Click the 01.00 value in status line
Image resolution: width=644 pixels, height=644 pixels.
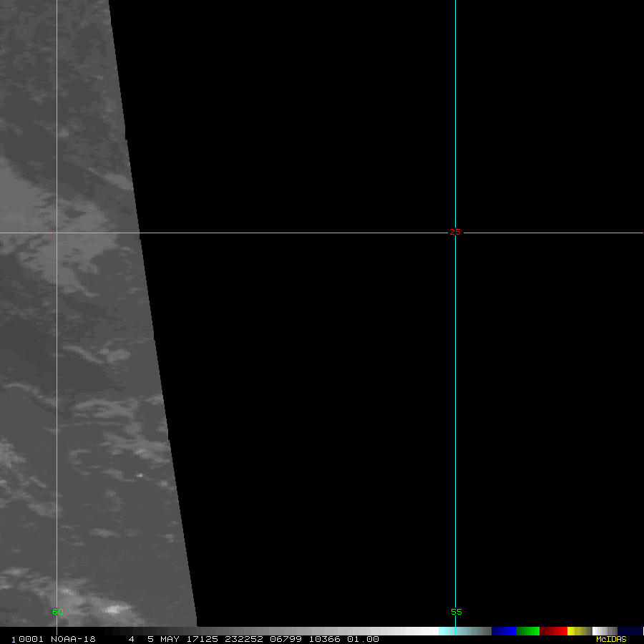363,639
